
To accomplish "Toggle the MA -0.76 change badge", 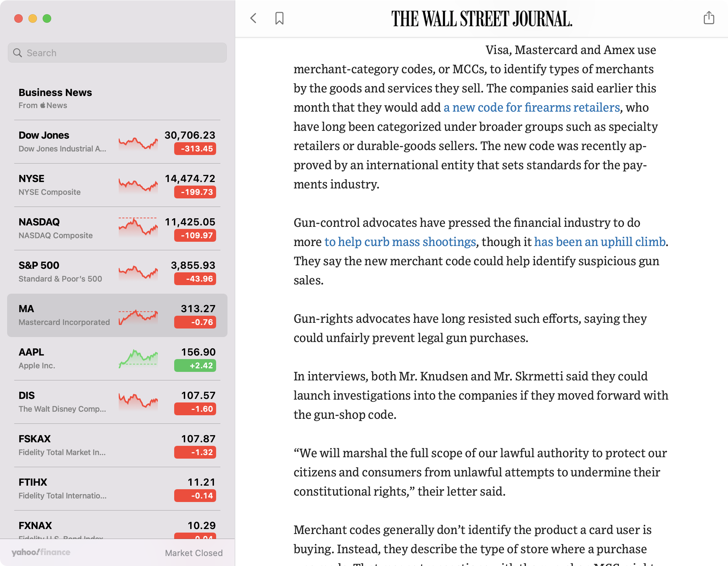I will (x=195, y=322).
